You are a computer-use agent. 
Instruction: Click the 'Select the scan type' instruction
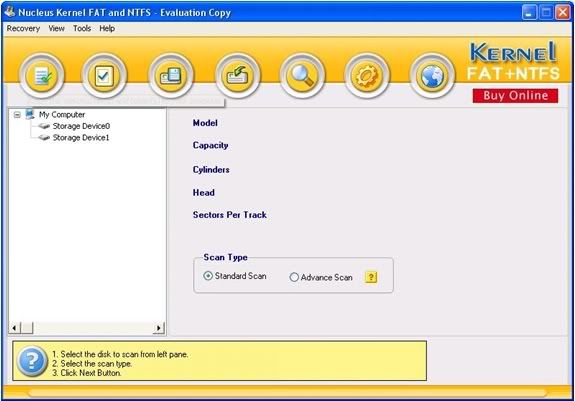coord(92,364)
